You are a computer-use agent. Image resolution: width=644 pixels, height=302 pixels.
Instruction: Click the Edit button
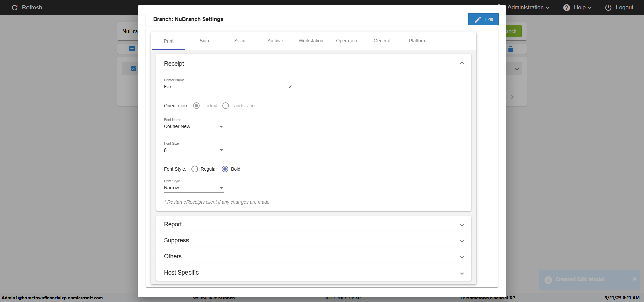tap(483, 19)
